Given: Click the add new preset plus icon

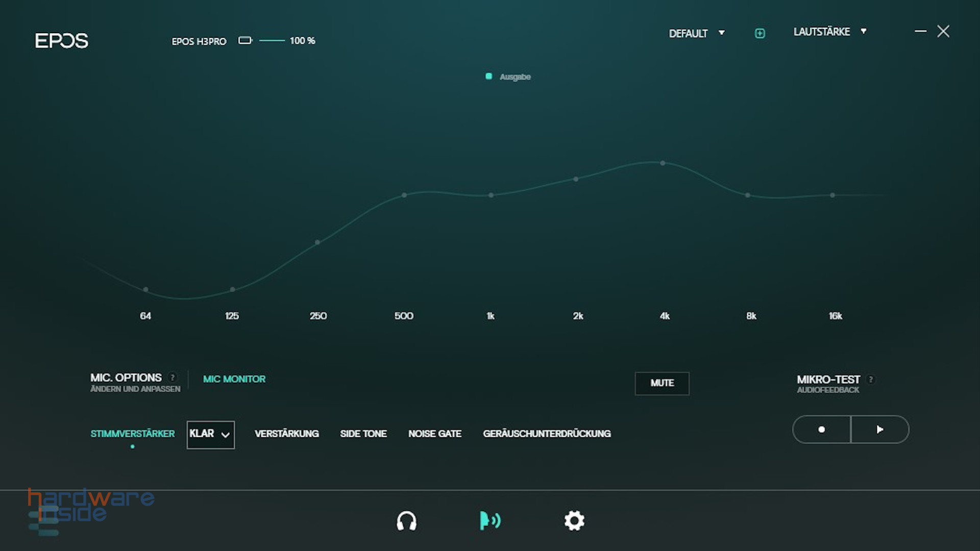Looking at the screenshot, I should click(759, 33).
